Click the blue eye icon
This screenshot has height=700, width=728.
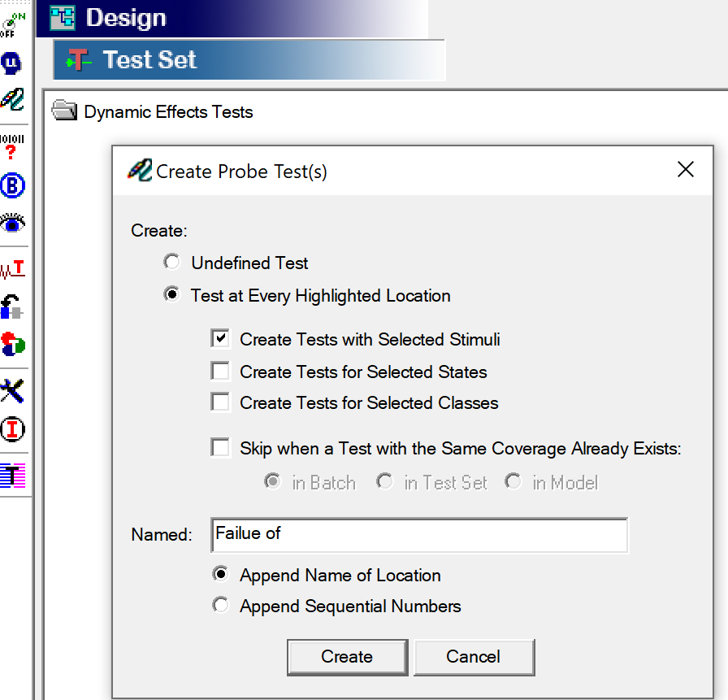tap(13, 223)
